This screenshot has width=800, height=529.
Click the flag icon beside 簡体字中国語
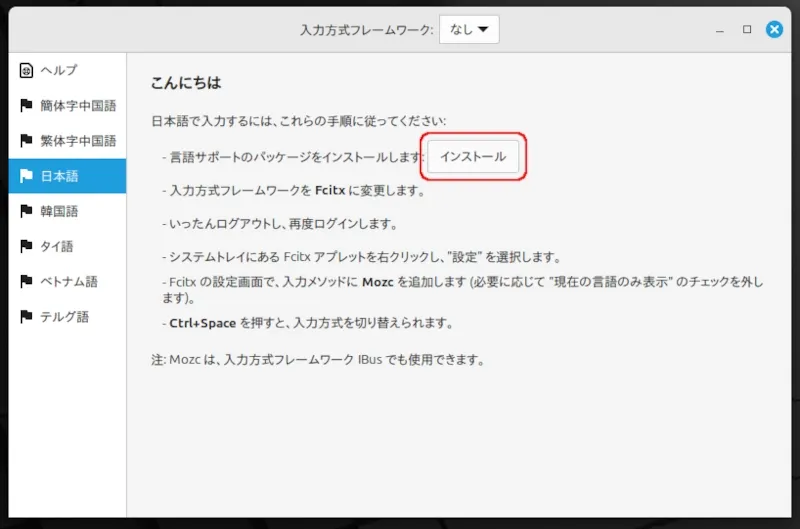[x=26, y=106]
